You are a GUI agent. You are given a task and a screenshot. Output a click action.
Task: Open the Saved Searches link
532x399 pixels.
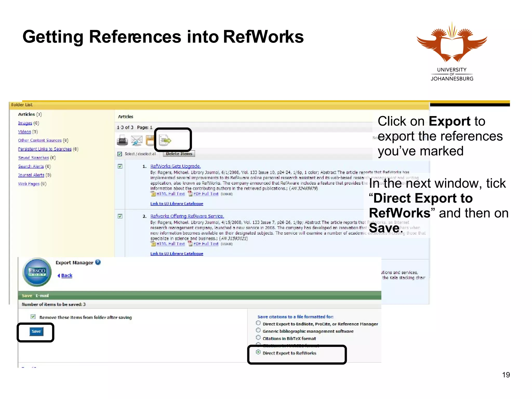(x=34, y=158)
